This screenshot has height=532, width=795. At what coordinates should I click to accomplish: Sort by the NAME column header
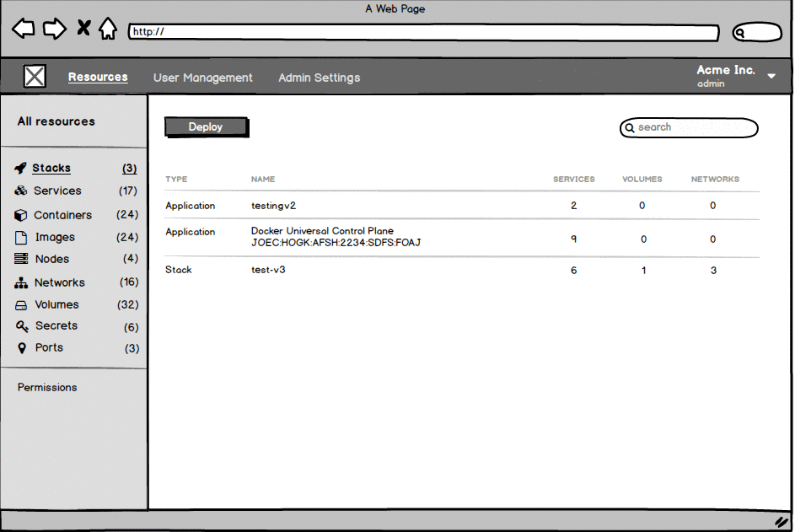[263, 179]
